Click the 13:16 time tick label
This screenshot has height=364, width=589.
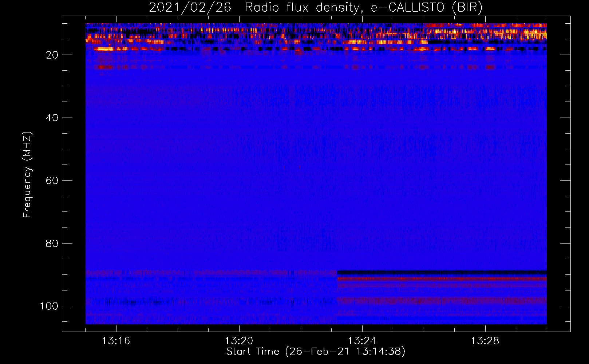[x=116, y=341]
